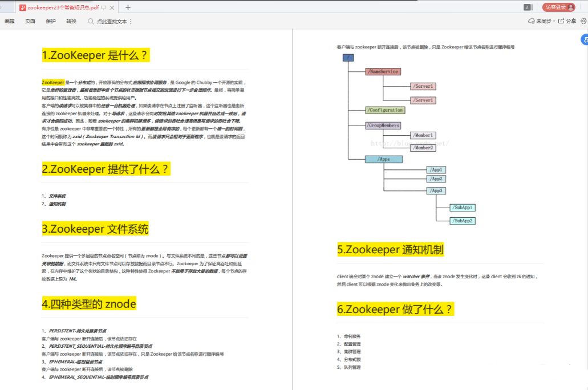Click the highlighted word ZooKeeper in first paragraph
The height and width of the screenshot is (390, 588).
tap(53, 83)
